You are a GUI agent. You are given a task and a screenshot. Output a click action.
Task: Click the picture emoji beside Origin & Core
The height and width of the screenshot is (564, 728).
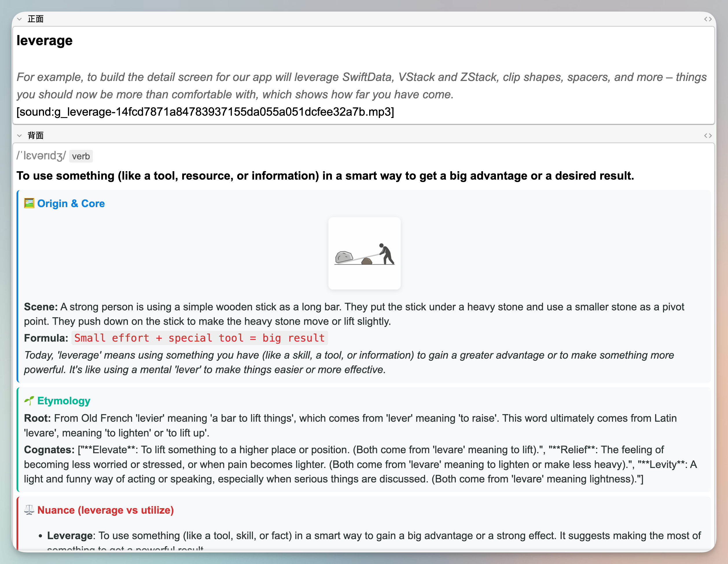[29, 203]
